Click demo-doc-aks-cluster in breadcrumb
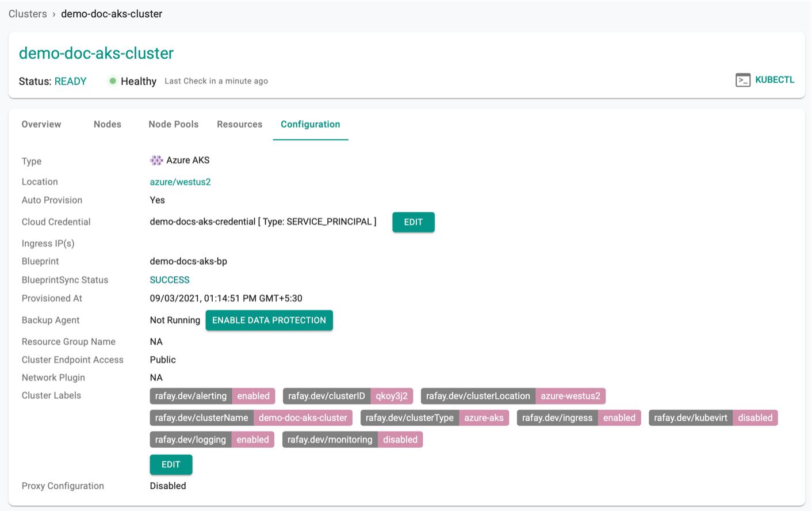This screenshot has height=511, width=812. click(x=112, y=14)
